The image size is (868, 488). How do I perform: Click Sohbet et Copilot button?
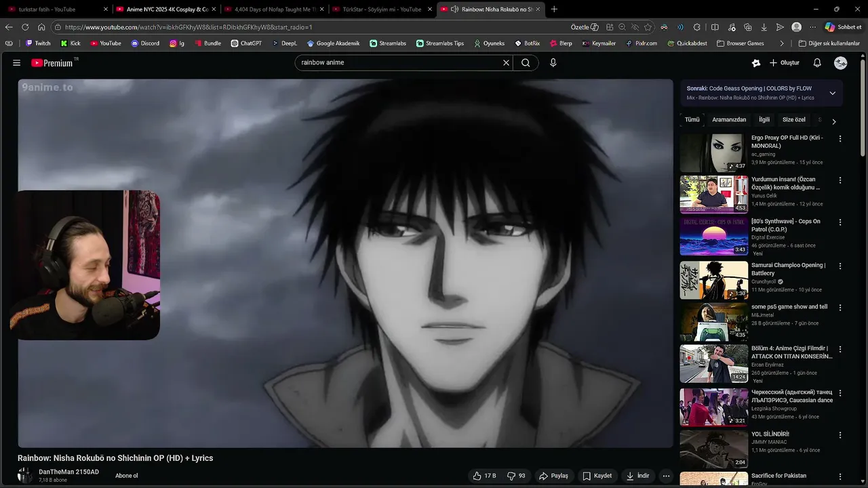click(x=843, y=27)
